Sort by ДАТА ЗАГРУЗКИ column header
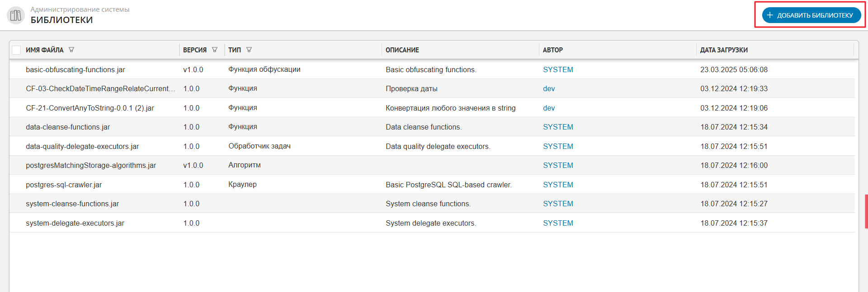The width and height of the screenshot is (868, 292). [724, 50]
